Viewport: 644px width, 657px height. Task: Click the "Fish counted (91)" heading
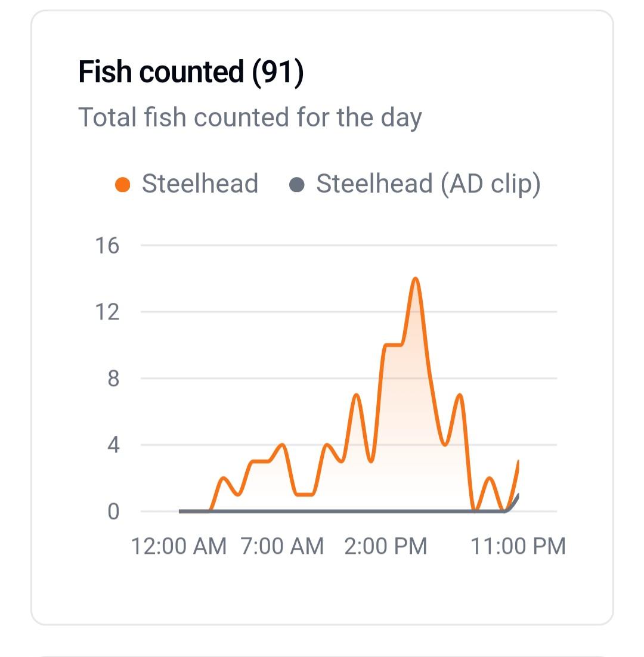pyautogui.click(x=191, y=72)
